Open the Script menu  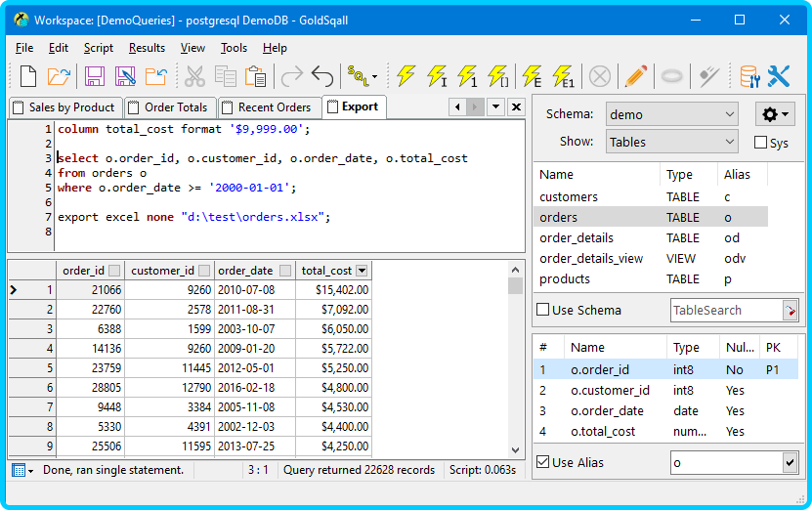(x=99, y=48)
